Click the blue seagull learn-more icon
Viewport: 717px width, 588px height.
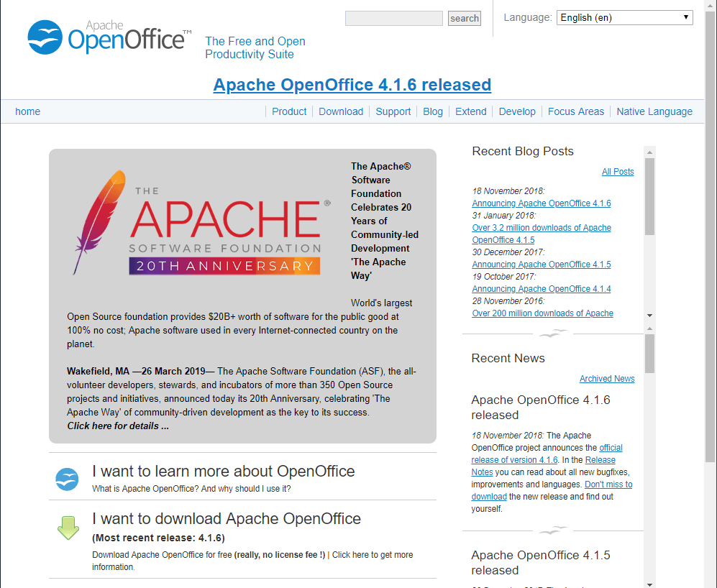coord(67,479)
